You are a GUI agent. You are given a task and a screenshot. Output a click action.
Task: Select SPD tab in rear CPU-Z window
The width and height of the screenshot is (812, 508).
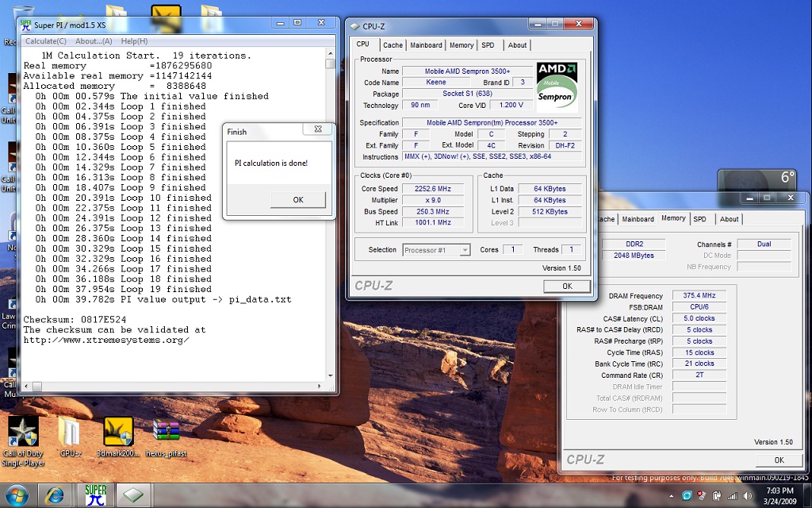(699, 219)
